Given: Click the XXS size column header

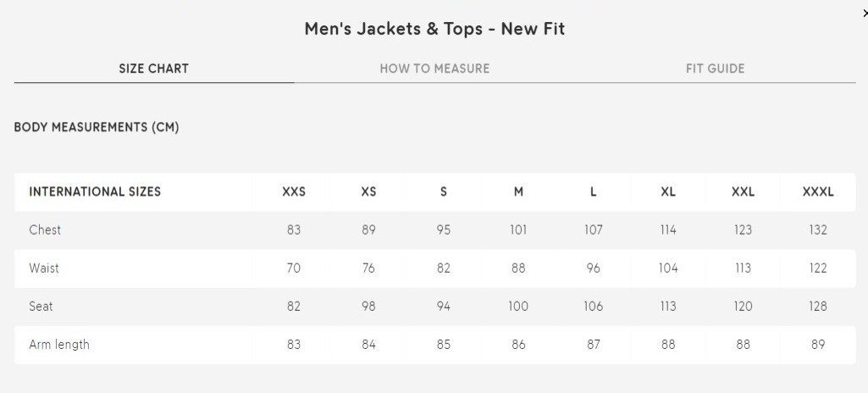Looking at the screenshot, I should [294, 192].
